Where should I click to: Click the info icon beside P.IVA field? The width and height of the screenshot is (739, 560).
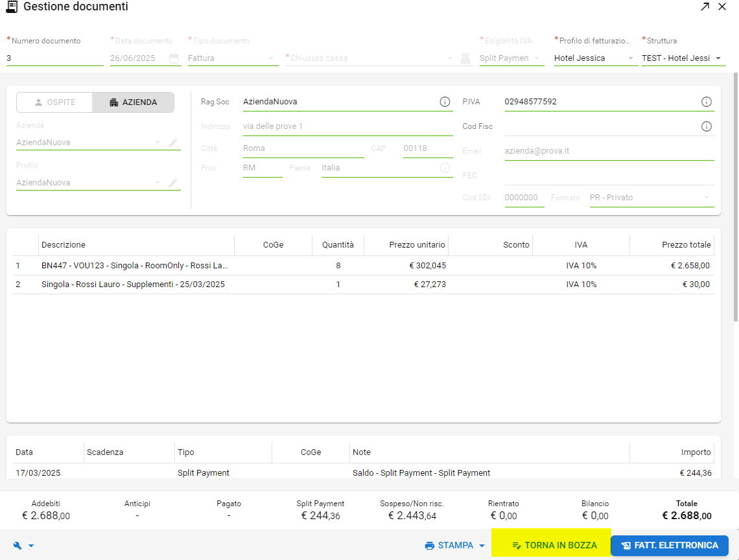(707, 102)
